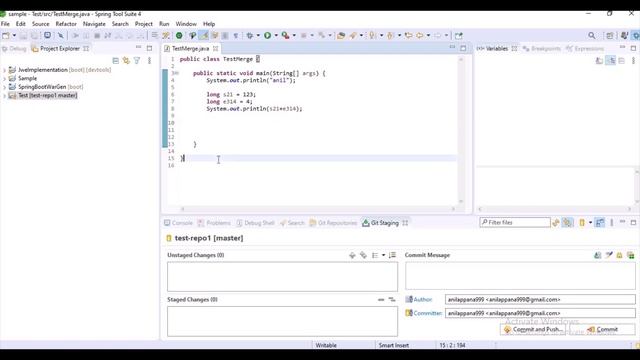Image resolution: width=640 pixels, height=360 pixels.
Task: Toggle the Add Change-Id icon
Action: (x=620, y=255)
